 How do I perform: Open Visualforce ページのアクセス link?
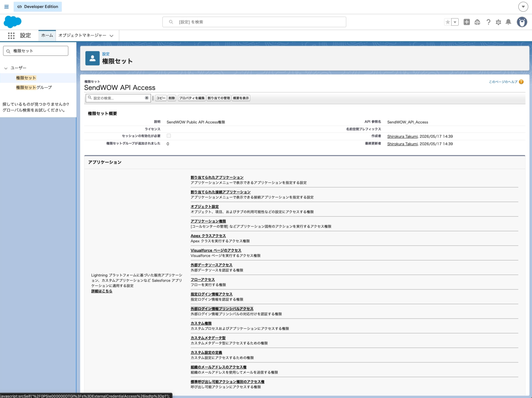[216, 251]
